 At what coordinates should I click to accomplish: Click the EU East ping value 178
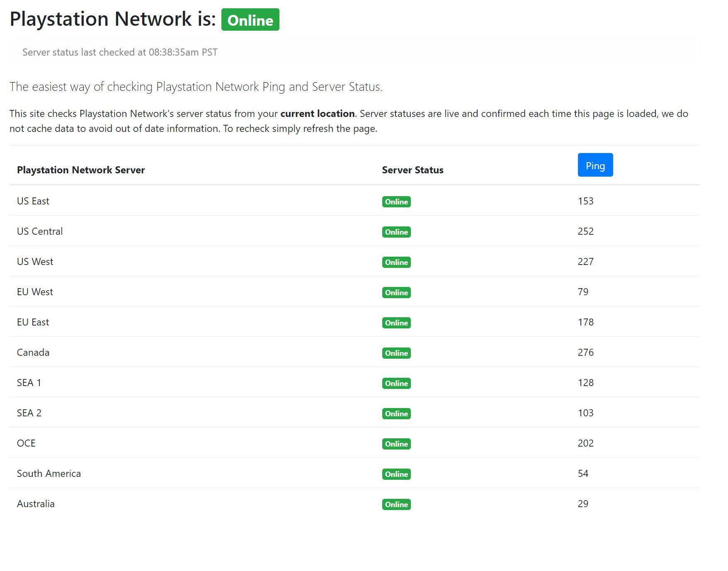(585, 322)
